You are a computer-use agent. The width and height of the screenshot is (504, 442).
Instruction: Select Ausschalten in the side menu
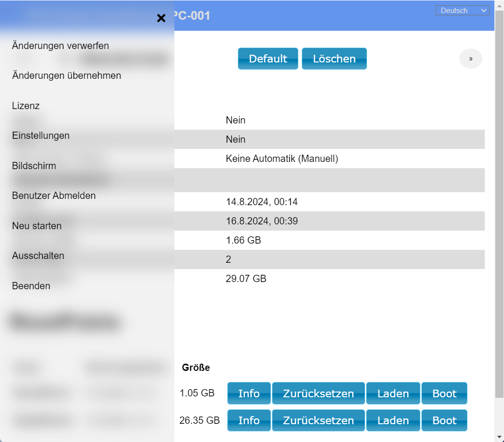[38, 256]
